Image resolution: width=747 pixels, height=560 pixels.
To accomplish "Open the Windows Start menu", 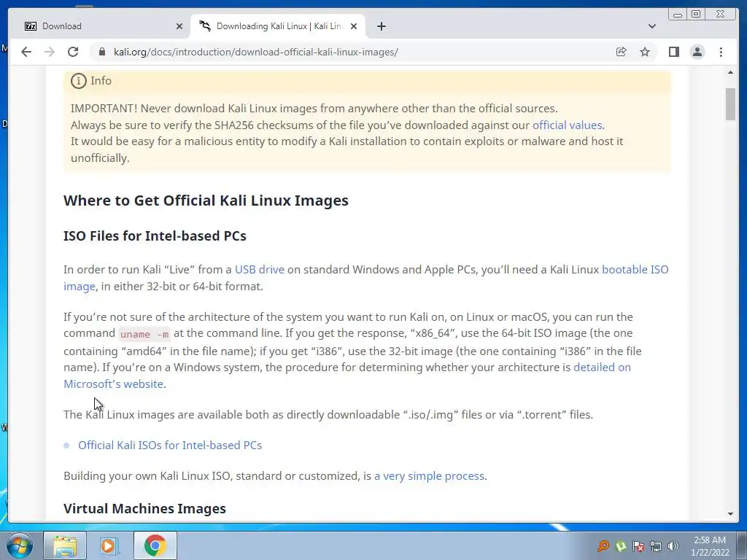I will (x=19, y=545).
